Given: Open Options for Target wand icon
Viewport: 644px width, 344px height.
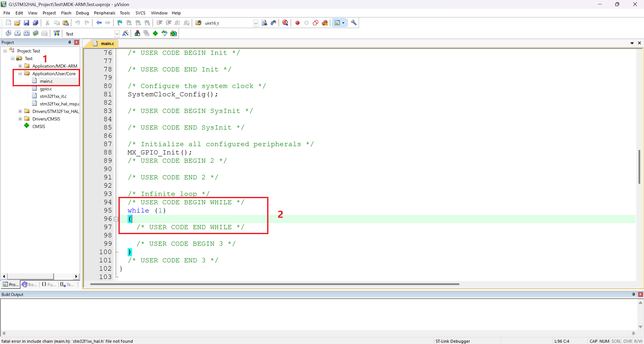Looking at the screenshot, I should coord(125,33).
